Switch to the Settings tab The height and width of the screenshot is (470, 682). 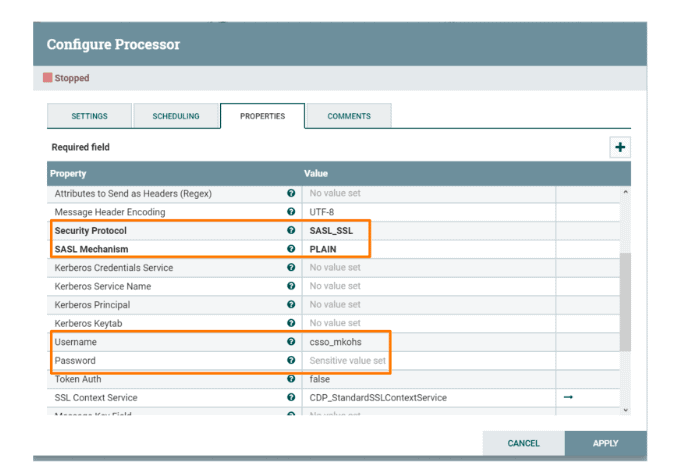[89, 116]
